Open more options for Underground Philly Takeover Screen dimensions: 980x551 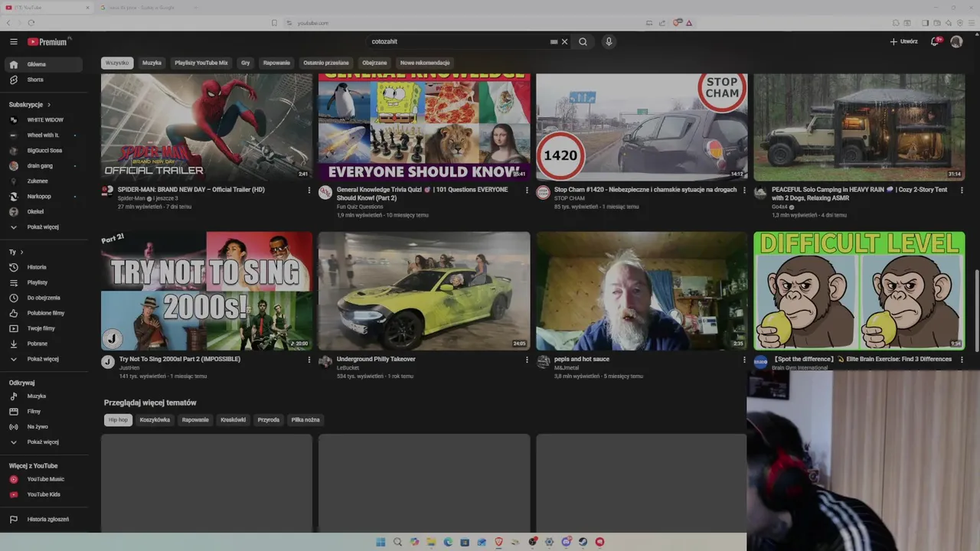(527, 360)
